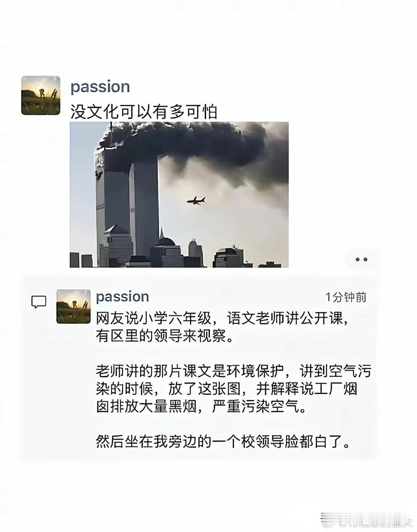Click the line "囱排放大量黑烟，严重污染空气"
The width and height of the screenshot is (417, 532).
pyautogui.click(x=201, y=407)
